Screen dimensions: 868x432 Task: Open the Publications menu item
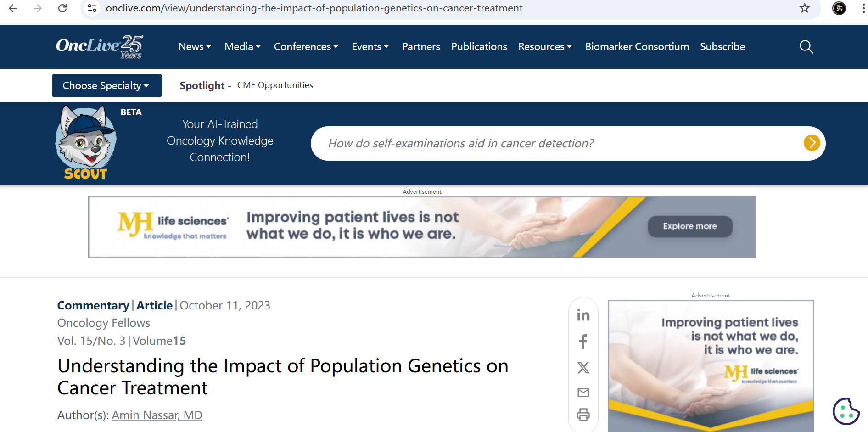[479, 47]
